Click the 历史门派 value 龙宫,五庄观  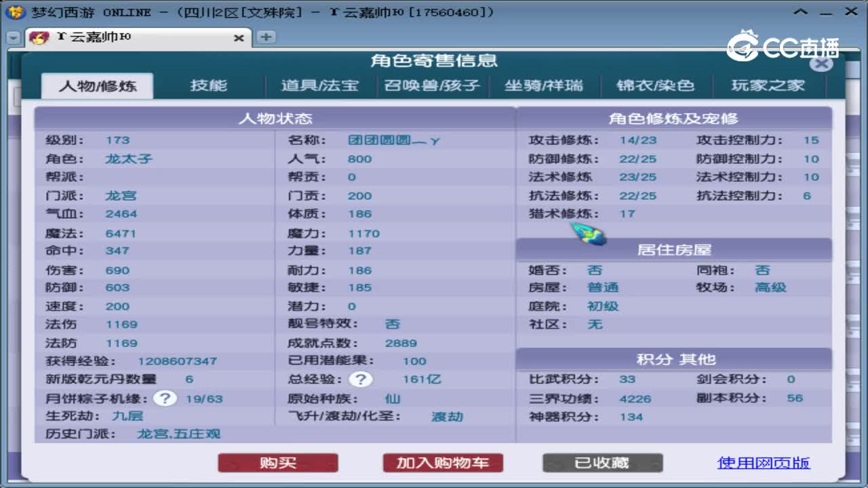pos(179,434)
